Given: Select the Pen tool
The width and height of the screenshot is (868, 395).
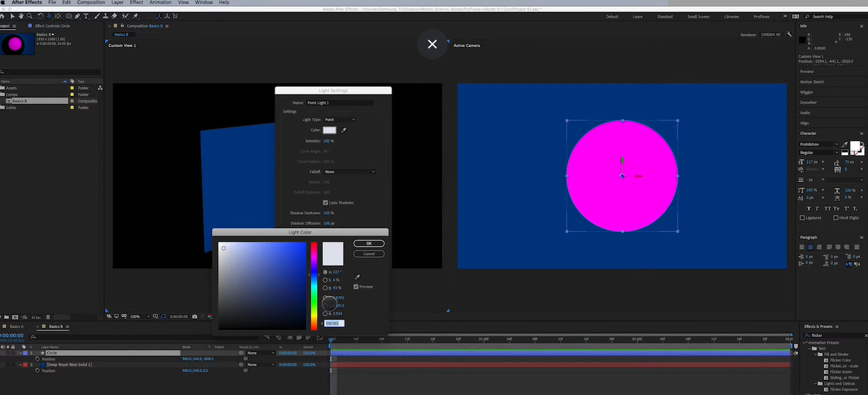Looking at the screenshot, I should (x=77, y=16).
